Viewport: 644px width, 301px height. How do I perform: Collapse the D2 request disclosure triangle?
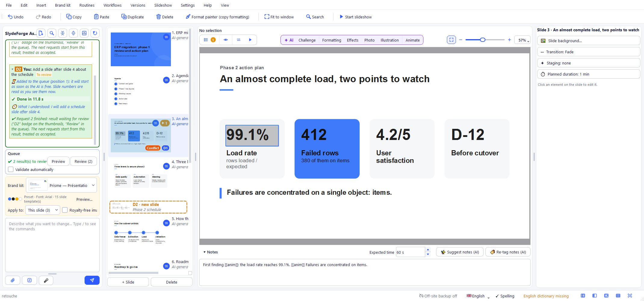point(12,69)
